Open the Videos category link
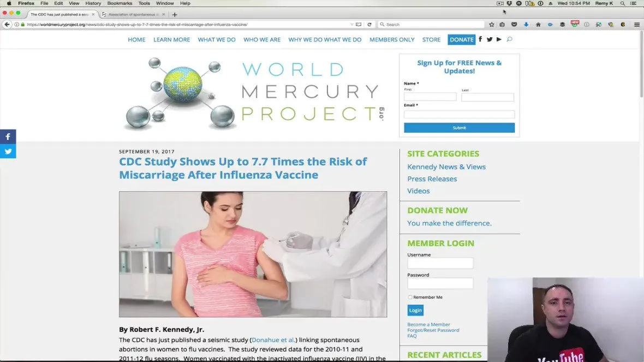644x362 pixels. click(419, 191)
